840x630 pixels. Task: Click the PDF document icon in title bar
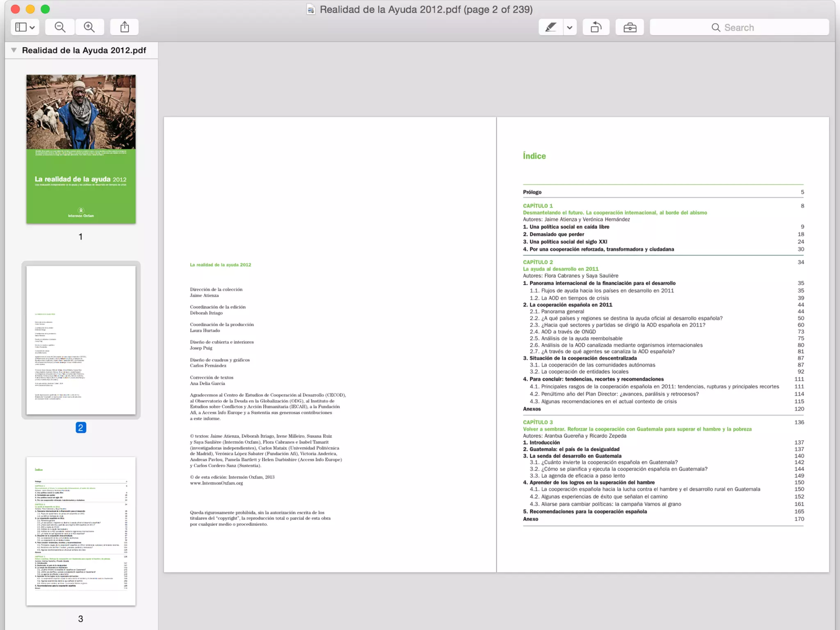coord(311,9)
